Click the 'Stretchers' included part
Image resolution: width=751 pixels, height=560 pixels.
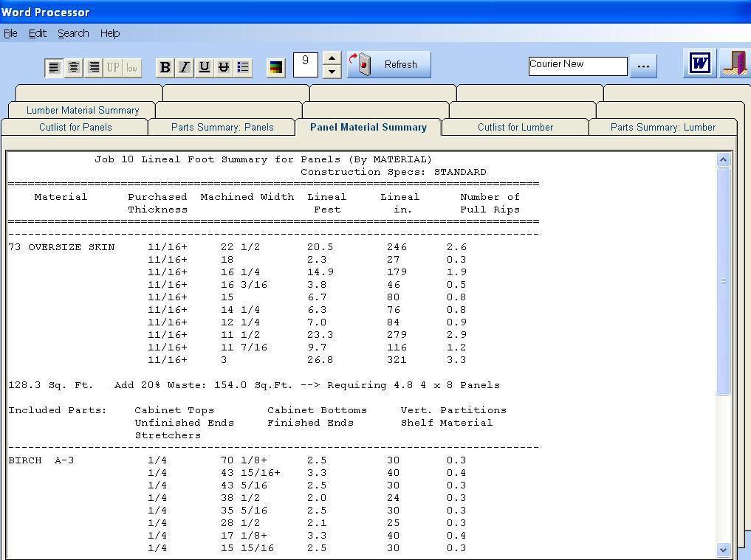click(168, 435)
